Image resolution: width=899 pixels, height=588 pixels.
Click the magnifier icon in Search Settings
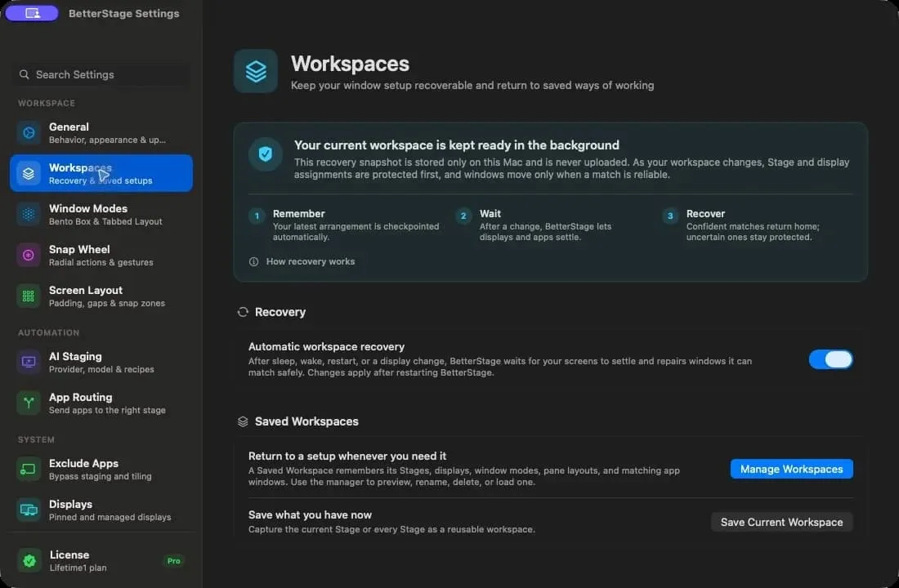click(x=24, y=74)
